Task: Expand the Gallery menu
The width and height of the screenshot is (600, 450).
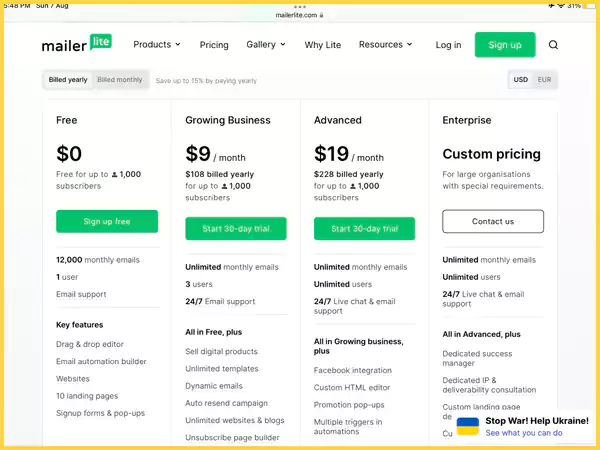Action: (x=266, y=44)
